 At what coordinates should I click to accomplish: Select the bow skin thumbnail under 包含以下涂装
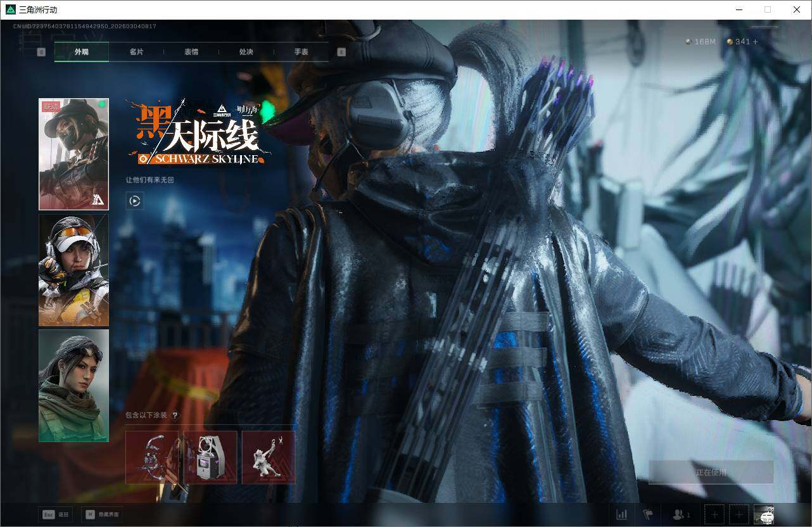[152, 457]
